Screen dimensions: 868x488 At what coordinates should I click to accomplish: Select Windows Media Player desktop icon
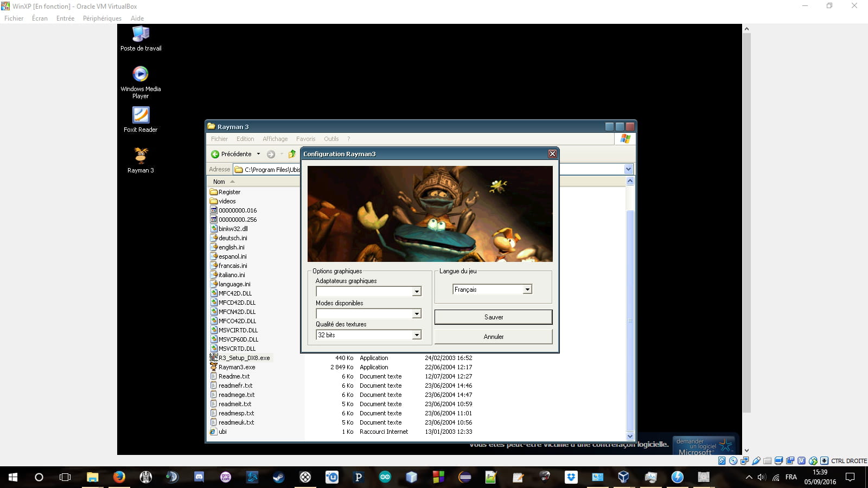(141, 82)
